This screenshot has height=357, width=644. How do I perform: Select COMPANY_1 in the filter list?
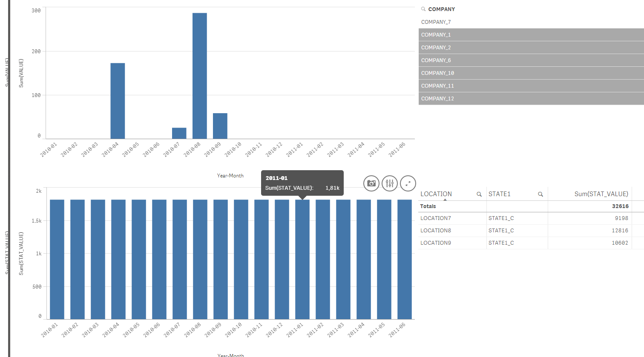click(531, 35)
